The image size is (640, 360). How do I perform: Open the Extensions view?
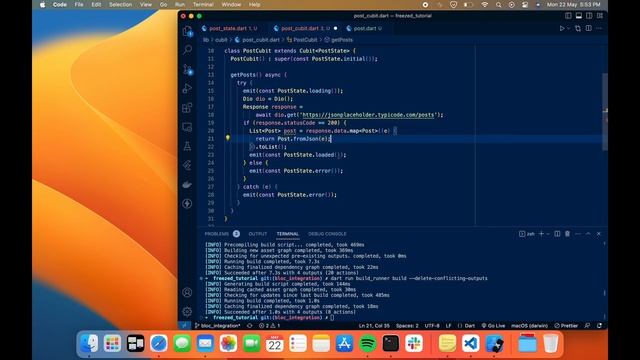[x=187, y=107]
